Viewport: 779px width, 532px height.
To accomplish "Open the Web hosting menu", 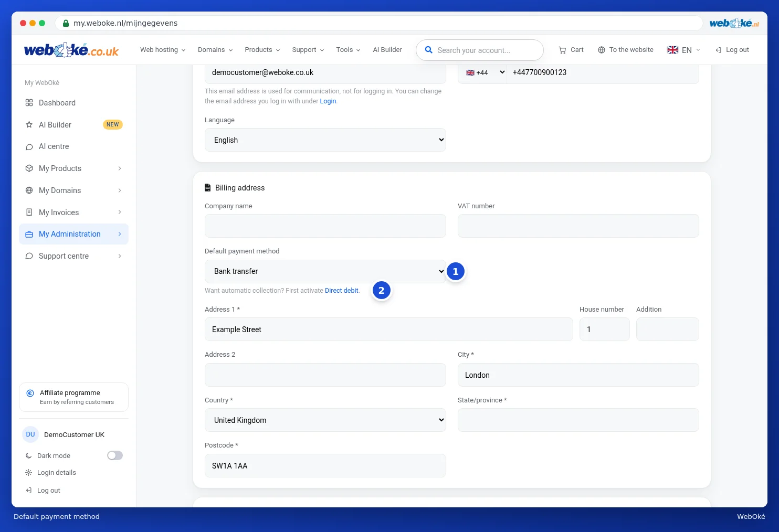I will (163, 50).
